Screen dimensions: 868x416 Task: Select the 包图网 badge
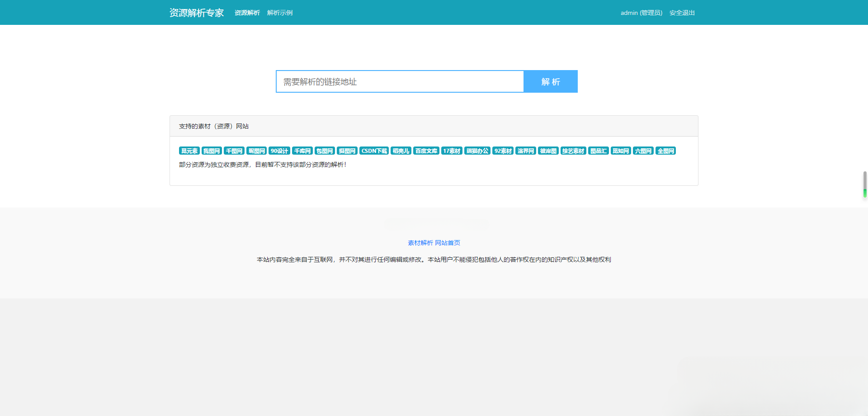pyautogui.click(x=324, y=151)
